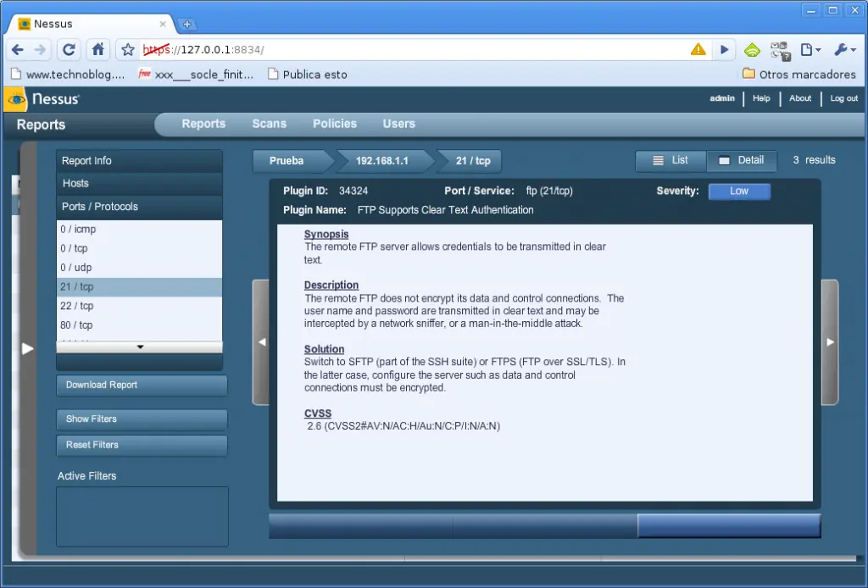Click the admin user name
The width and height of the screenshot is (868, 588).
[722, 98]
